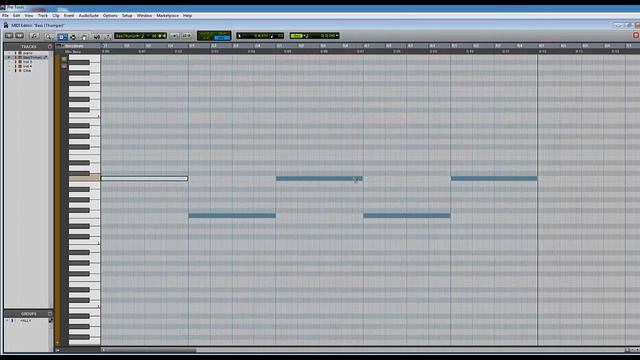Open the ruler view selector beside Bars|Beats

tap(59, 46)
